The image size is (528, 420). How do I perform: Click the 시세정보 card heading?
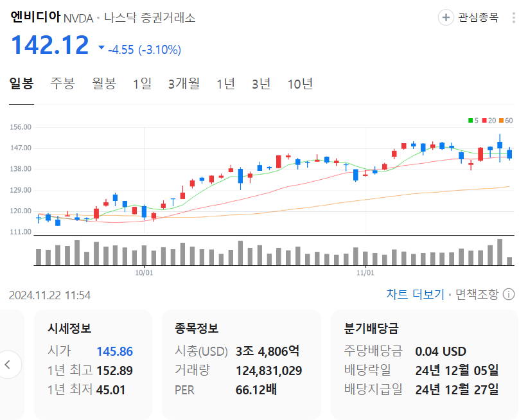click(x=69, y=328)
